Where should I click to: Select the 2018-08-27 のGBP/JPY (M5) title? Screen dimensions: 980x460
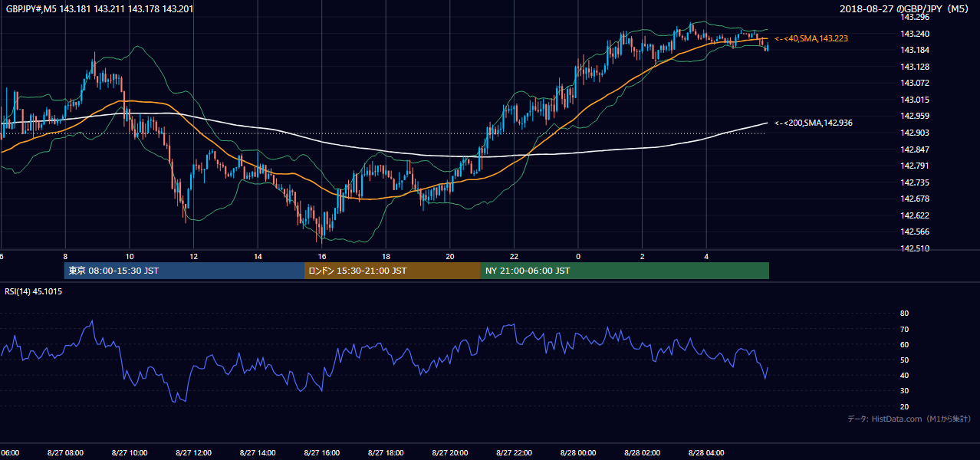[x=905, y=9]
